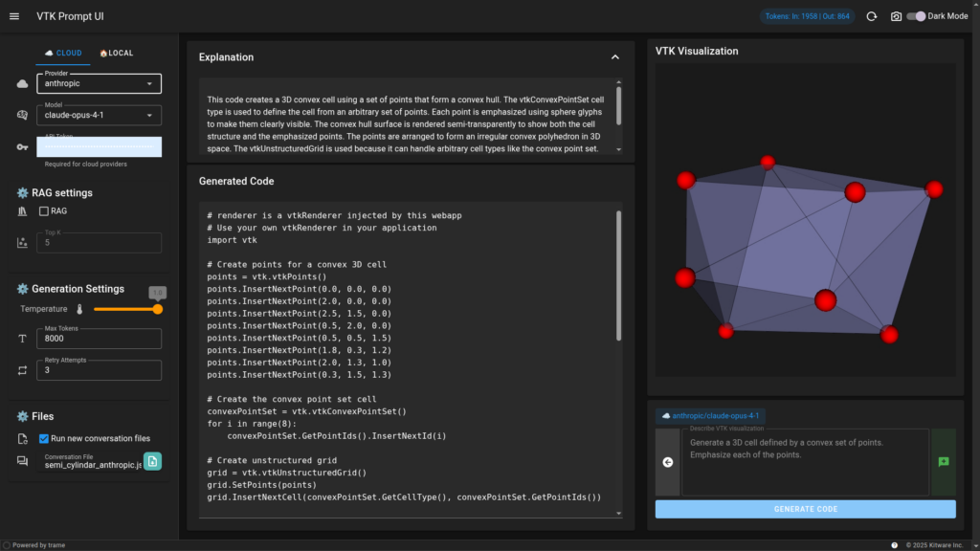
Task: Open the hamburger navigation menu
Action: click(14, 16)
